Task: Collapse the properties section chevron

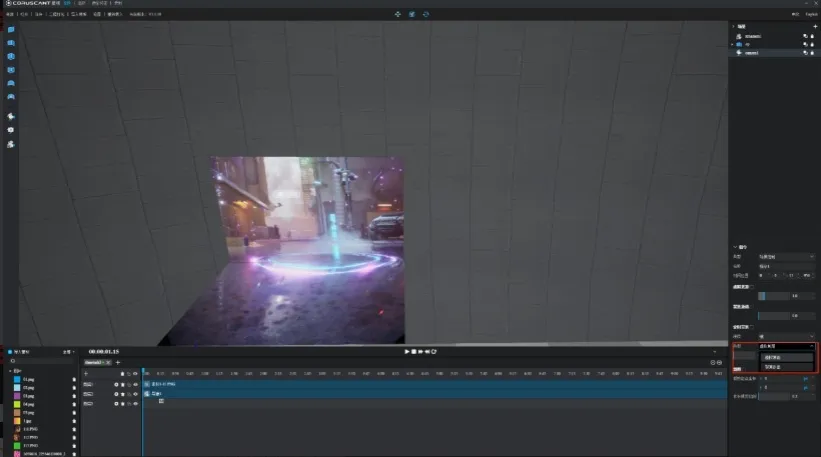Action: tap(735, 247)
